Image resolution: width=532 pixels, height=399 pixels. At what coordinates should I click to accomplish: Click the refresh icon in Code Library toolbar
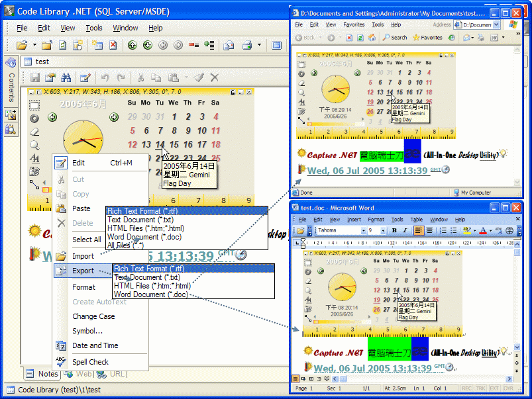point(63,45)
